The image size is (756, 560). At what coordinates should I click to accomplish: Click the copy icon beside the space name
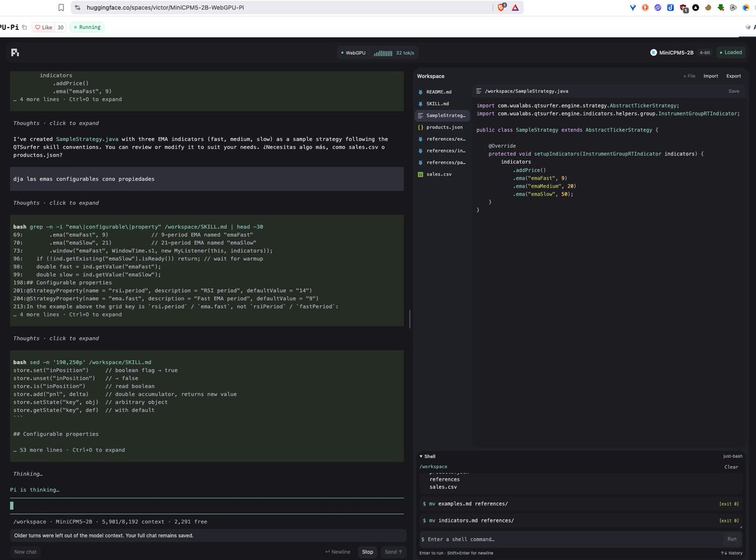(24, 27)
